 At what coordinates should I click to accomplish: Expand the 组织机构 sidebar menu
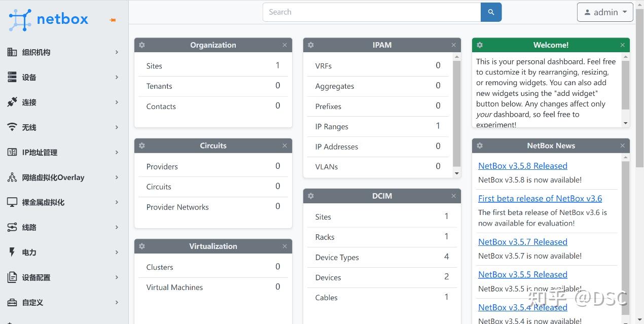pyautogui.click(x=63, y=52)
